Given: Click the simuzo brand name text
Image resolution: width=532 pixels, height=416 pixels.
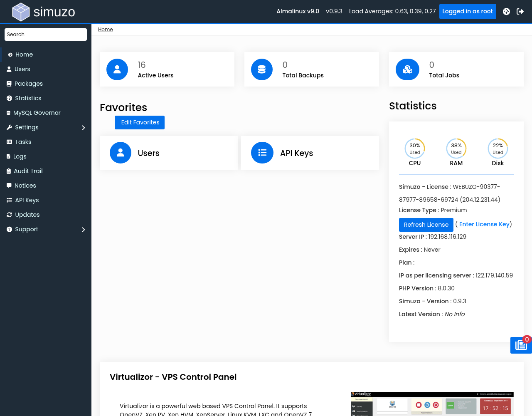Looking at the screenshot, I should point(54,12).
